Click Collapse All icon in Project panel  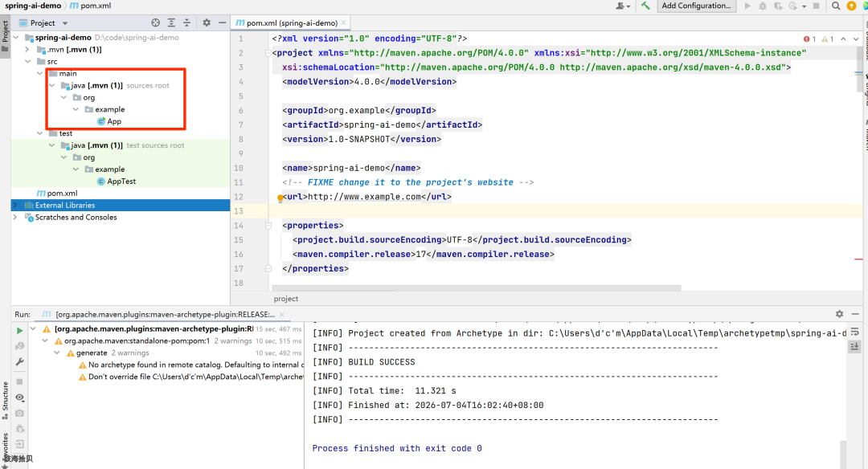pos(186,22)
